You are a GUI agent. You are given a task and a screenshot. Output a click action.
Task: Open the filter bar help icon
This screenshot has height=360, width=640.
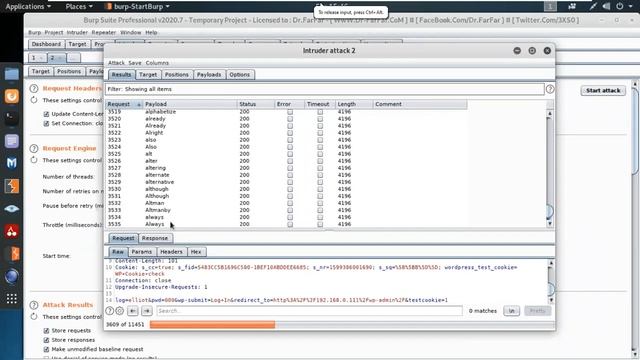550,89
